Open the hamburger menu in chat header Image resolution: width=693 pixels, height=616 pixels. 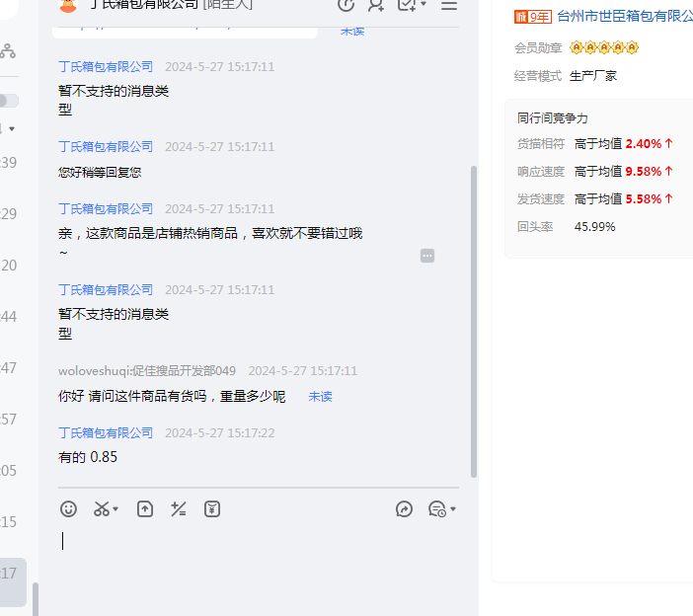point(449,5)
